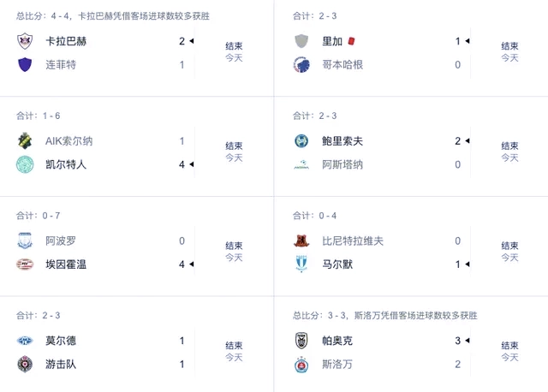Click the 游击队 black and white badge

(x=25, y=365)
